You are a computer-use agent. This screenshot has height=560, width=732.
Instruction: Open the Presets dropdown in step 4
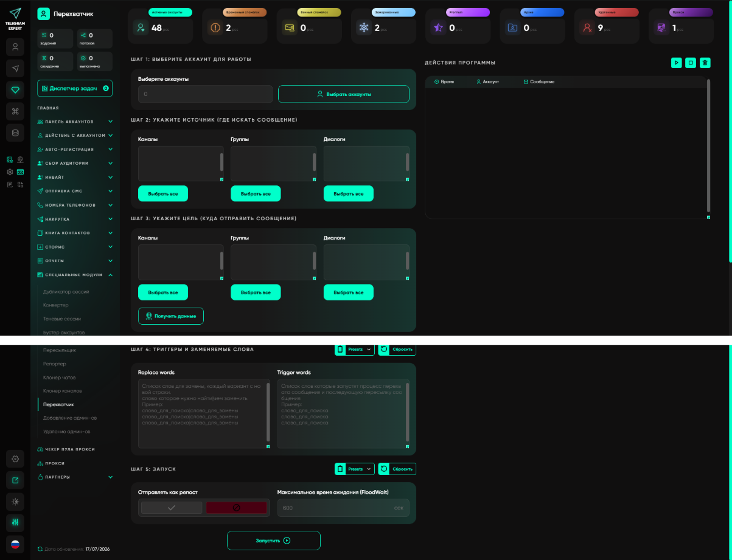pos(355,350)
